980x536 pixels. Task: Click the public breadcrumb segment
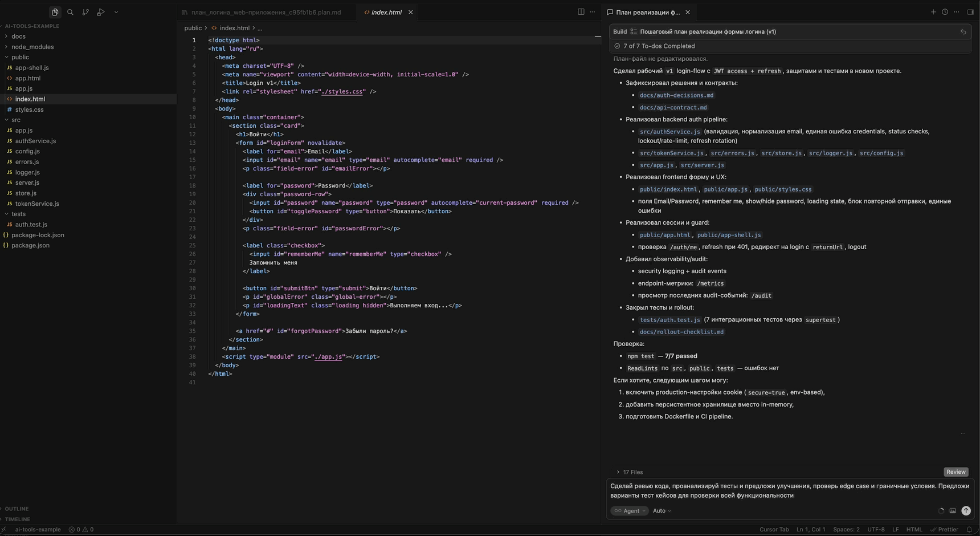click(193, 28)
